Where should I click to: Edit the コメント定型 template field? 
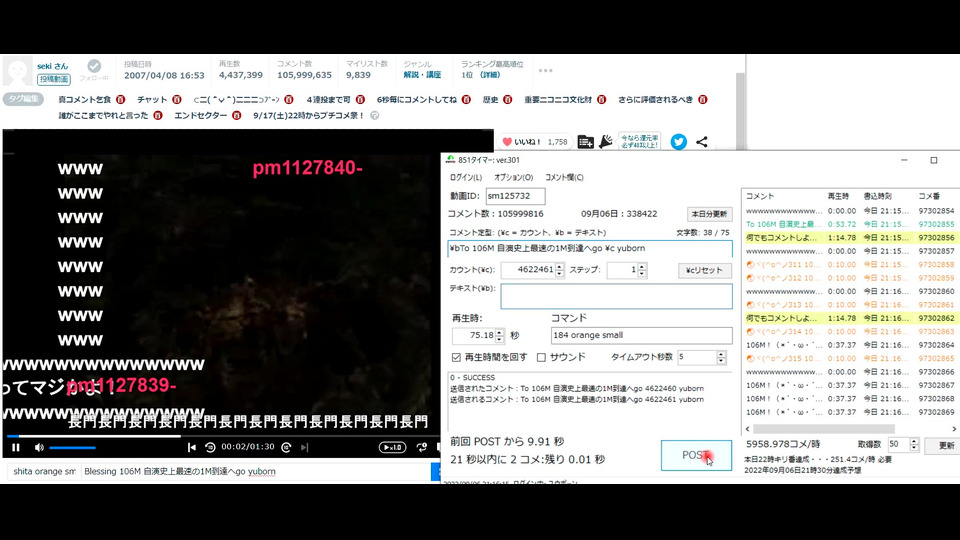pyautogui.click(x=590, y=248)
